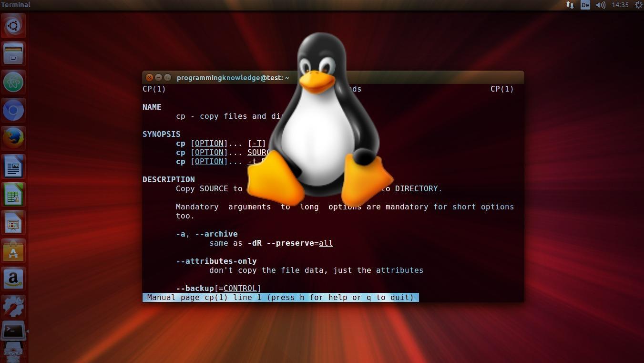Click the '-a, --archive' option text
Screen dimensions: 644x363
click(207, 234)
